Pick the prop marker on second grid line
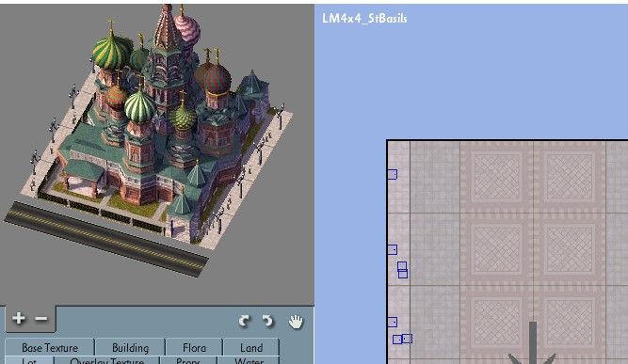Screen dimensions: 628x364 [x=392, y=249]
